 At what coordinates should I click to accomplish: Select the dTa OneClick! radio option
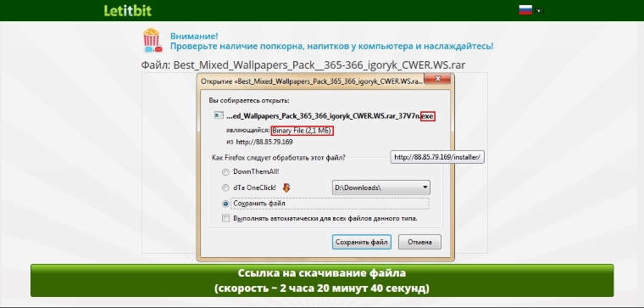225,188
